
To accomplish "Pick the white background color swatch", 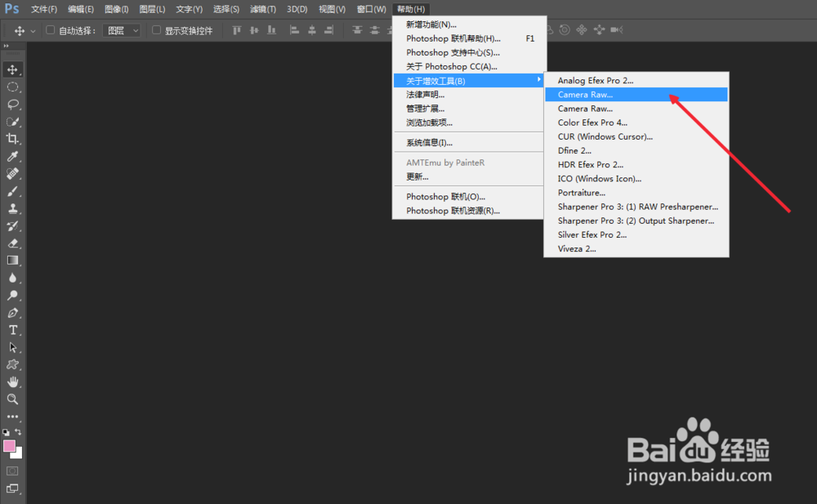I will pos(18,454).
